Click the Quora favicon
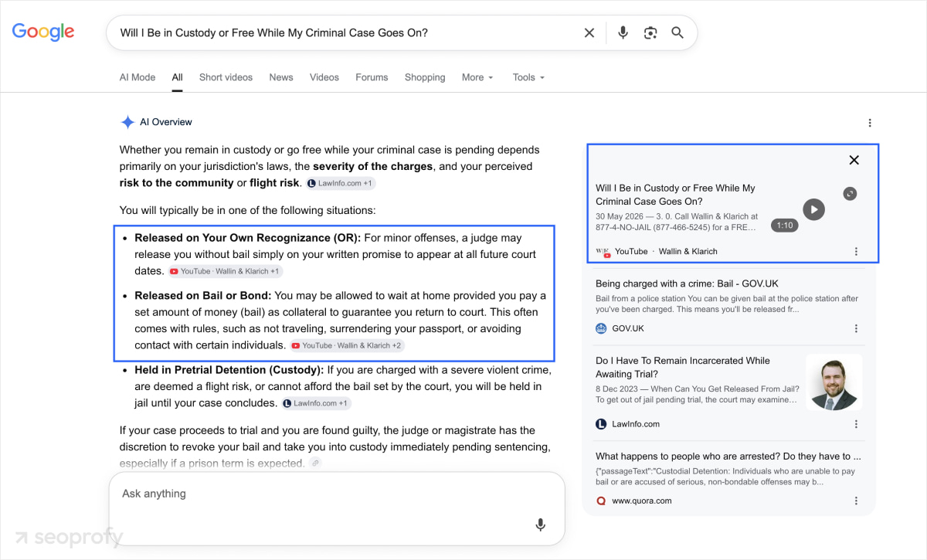 click(x=601, y=501)
